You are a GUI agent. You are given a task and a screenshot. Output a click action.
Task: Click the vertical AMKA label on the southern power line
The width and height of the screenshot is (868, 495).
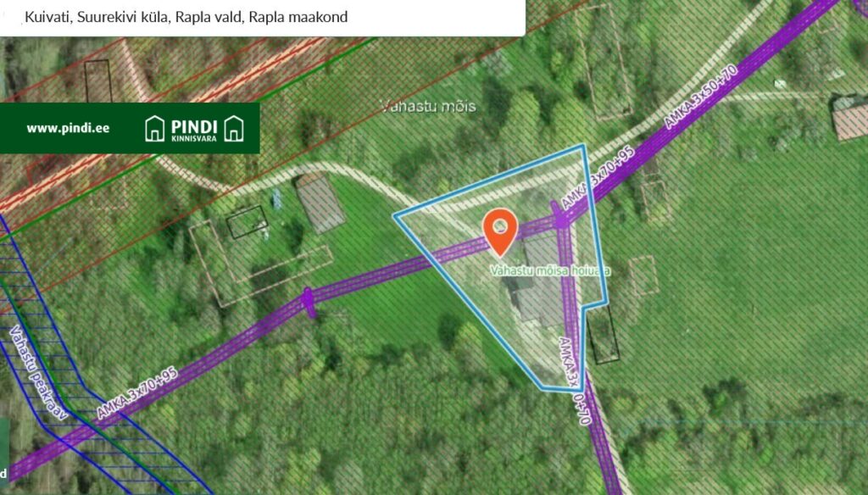click(576, 381)
